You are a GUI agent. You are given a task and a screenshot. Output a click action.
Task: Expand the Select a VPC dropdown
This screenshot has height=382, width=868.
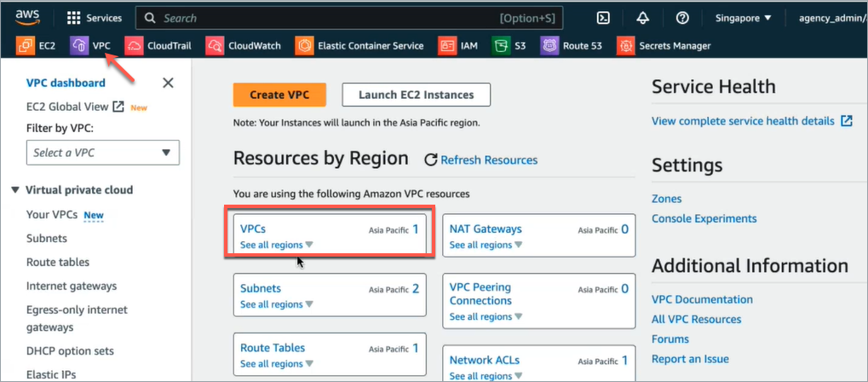[102, 153]
